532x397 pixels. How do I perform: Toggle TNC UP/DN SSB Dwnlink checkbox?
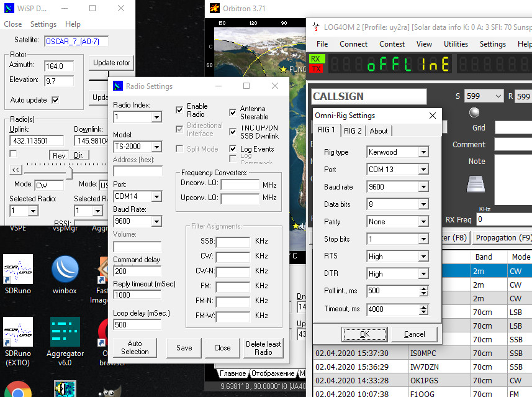233,132
